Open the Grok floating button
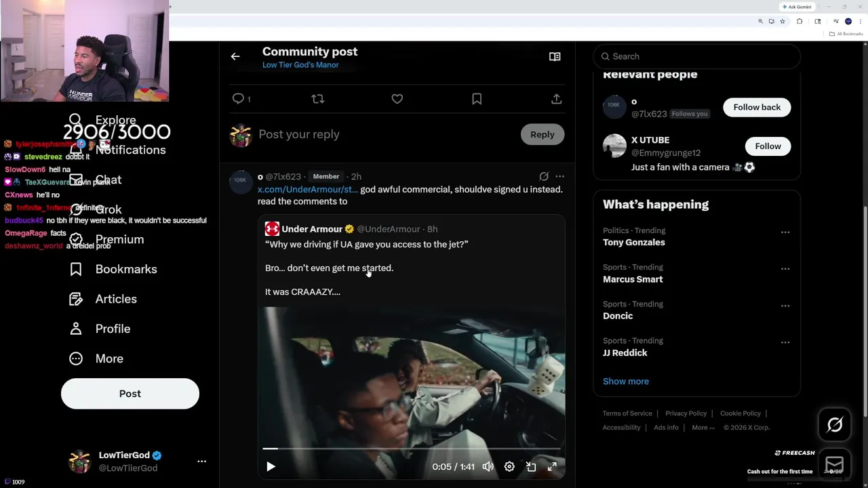The height and width of the screenshot is (488, 868). (835, 425)
